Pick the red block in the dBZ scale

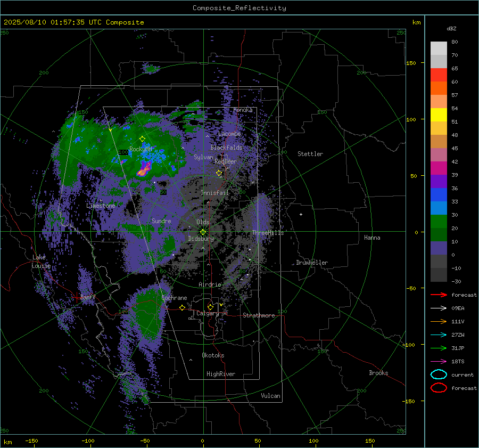point(439,75)
